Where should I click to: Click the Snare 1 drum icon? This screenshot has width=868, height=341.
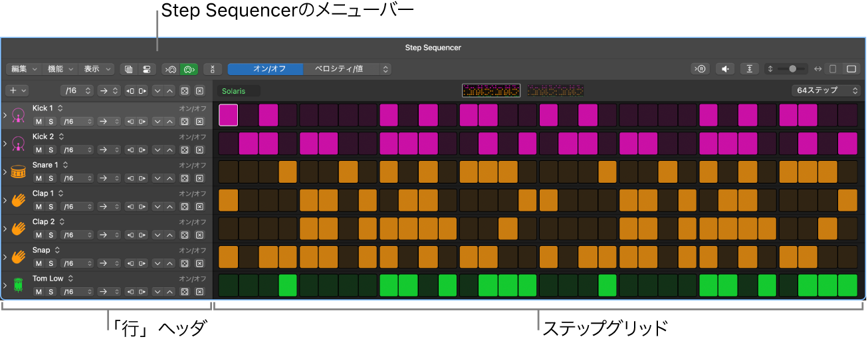(19, 172)
